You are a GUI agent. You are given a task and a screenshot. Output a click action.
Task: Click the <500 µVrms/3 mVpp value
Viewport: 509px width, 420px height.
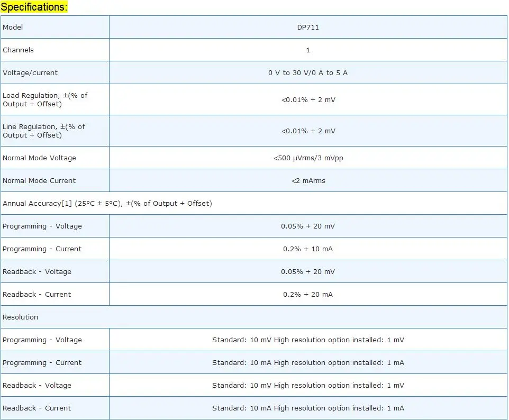[308, 158]
